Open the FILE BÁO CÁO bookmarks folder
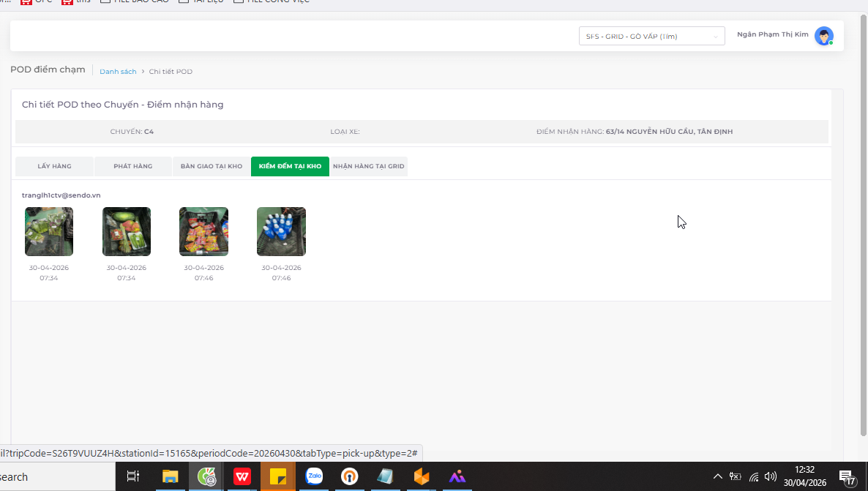 (x=134, y=1)
